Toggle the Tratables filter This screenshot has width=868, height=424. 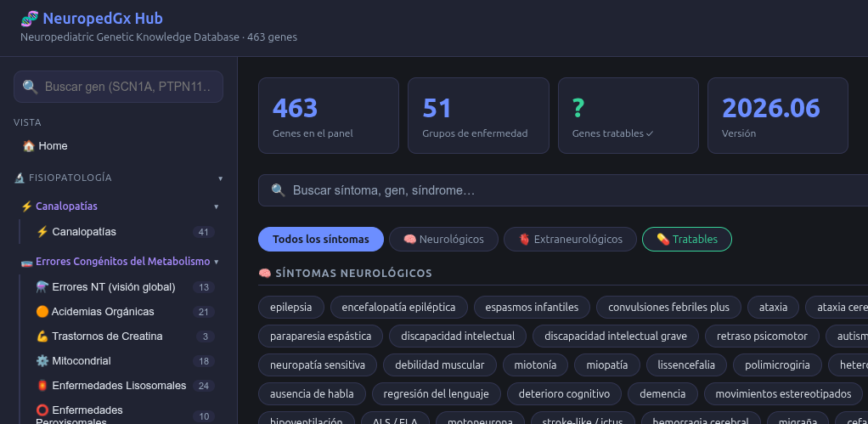(x=687, y=239)
